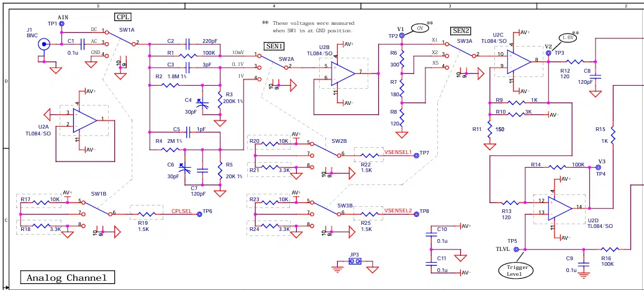The width and height of the screenshot is (644, 290).
Task: Click the TP2 test point circle
Action: 402,36
